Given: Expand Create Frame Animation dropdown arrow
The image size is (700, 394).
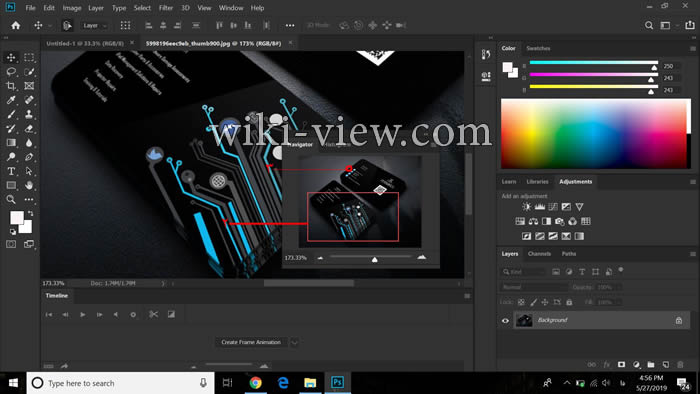Looking at the screenshot, I should tap(294, 342).
